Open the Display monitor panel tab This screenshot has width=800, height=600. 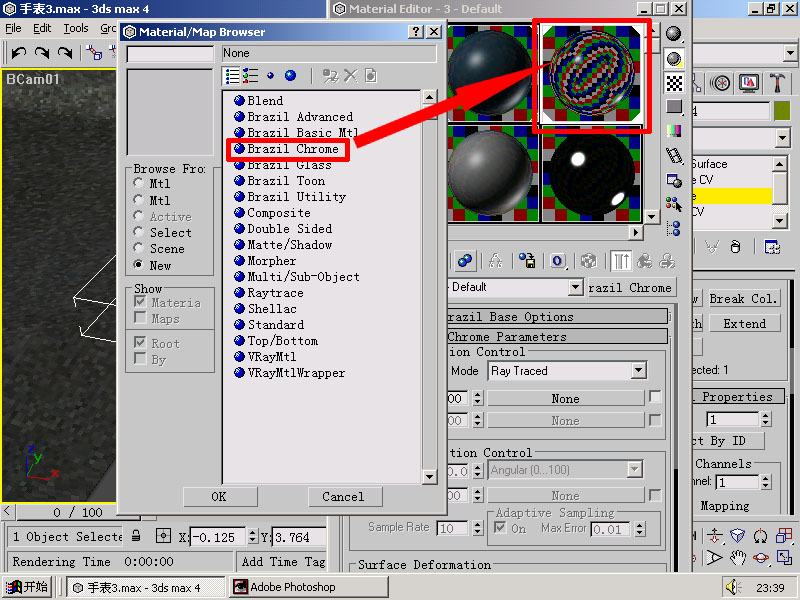[x=748, y=83]
